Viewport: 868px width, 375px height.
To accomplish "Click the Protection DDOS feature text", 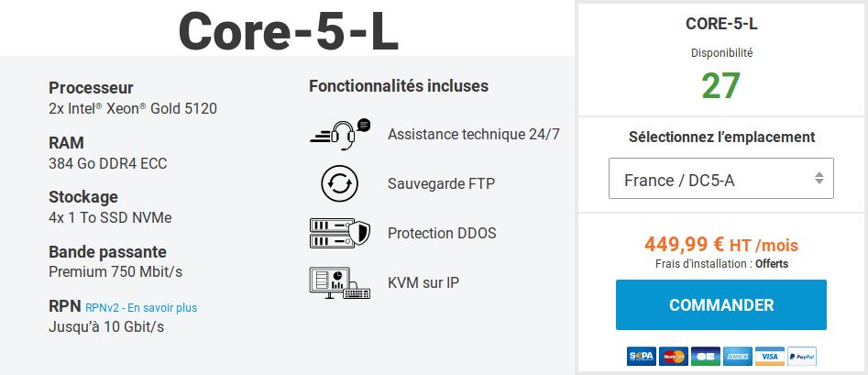I will (442, 233).
